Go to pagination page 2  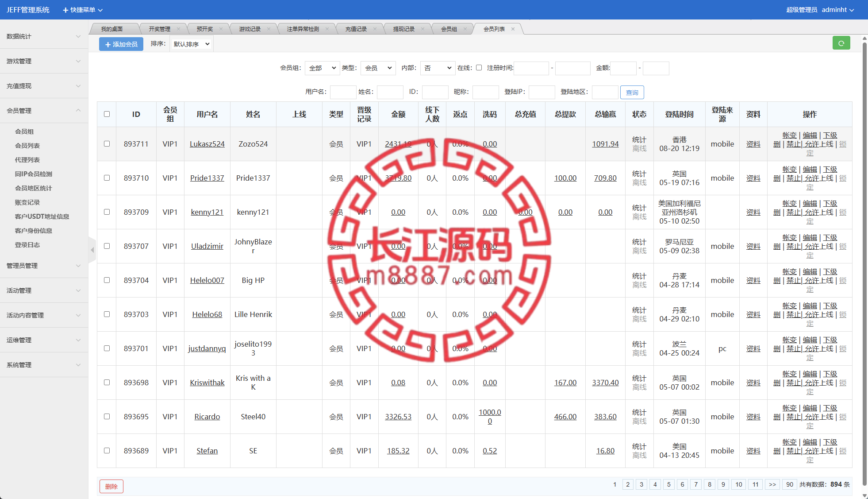pos(628,484)
